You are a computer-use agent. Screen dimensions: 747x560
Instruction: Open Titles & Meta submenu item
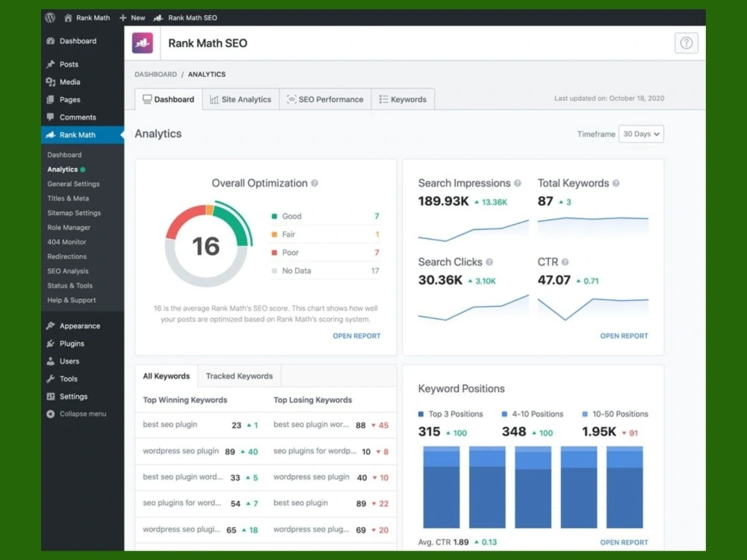[68, 199]
